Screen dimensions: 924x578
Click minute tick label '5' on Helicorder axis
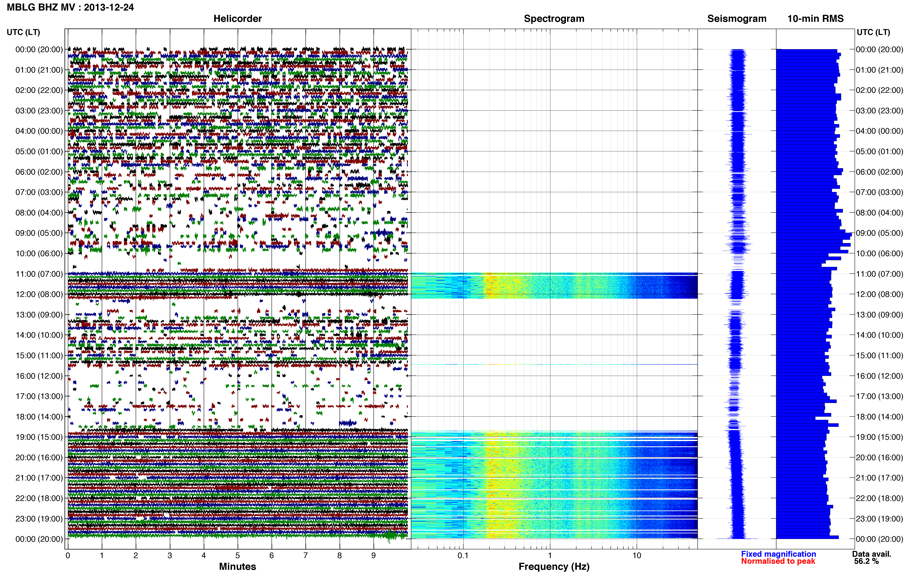pyautogui.click(x=238, y=555)
